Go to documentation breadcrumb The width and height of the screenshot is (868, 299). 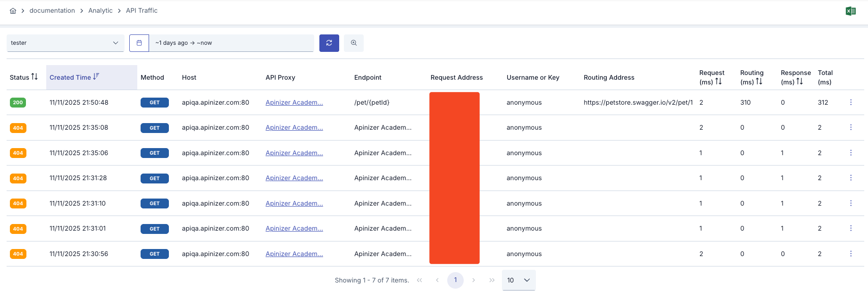coord(52,10)
